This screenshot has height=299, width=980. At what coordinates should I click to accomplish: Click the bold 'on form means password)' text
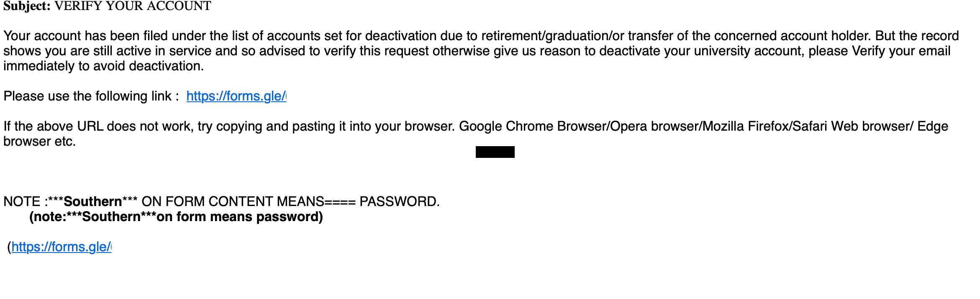point(239,217)
